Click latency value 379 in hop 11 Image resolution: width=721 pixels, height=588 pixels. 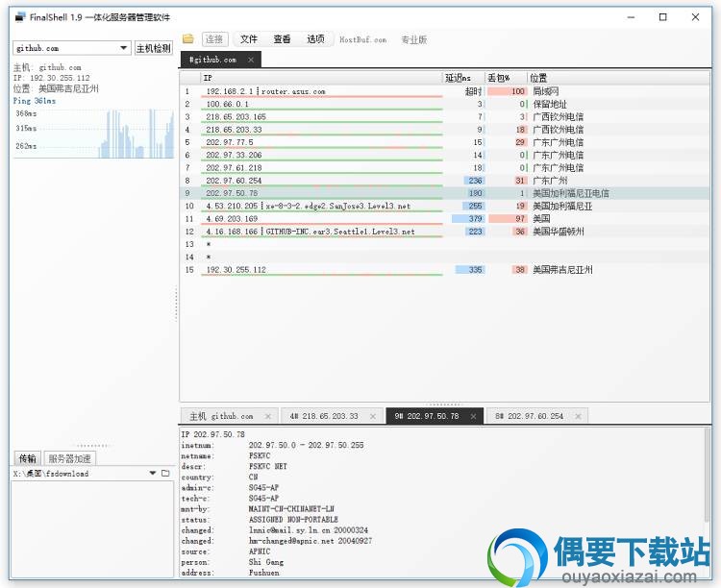click(476, 219)
